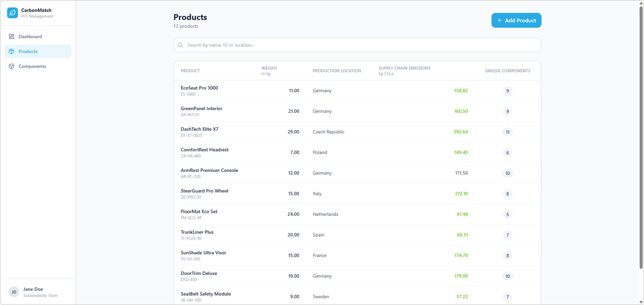The height and width of the screenshot is (305, 644).
Task: Open the DashTech Elite X7 product
Action: click(199, 129)
